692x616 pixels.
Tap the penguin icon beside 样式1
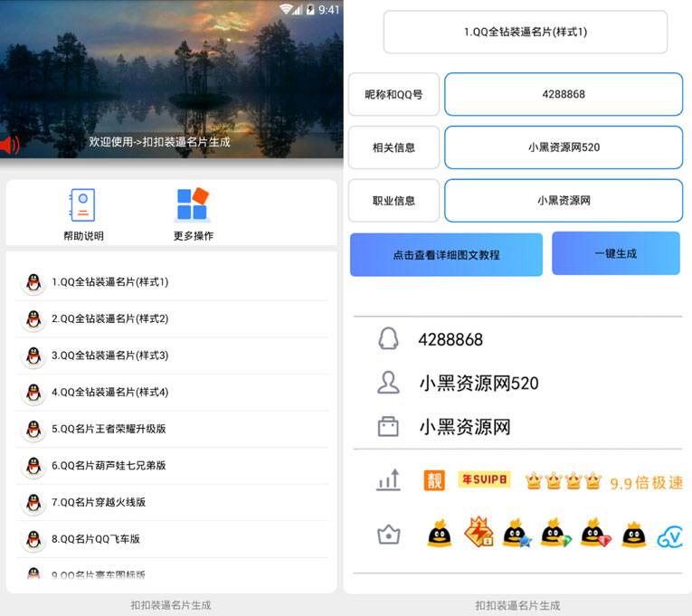(33, 282)
